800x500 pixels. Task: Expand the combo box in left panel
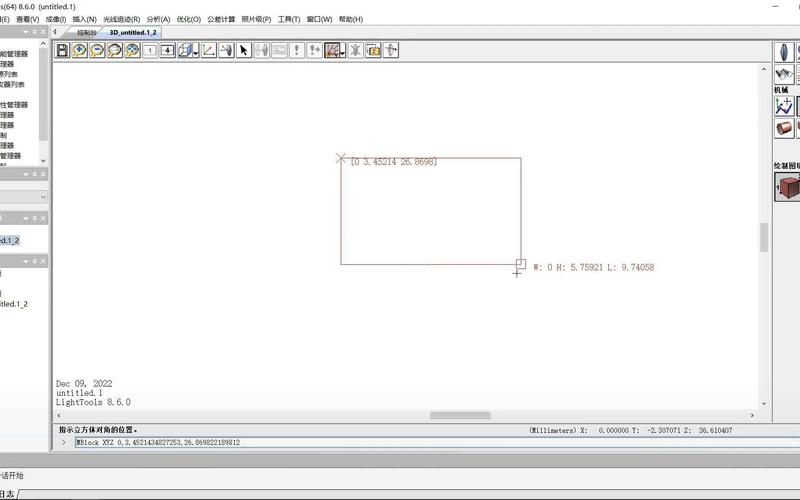click(x=43, y=197)
